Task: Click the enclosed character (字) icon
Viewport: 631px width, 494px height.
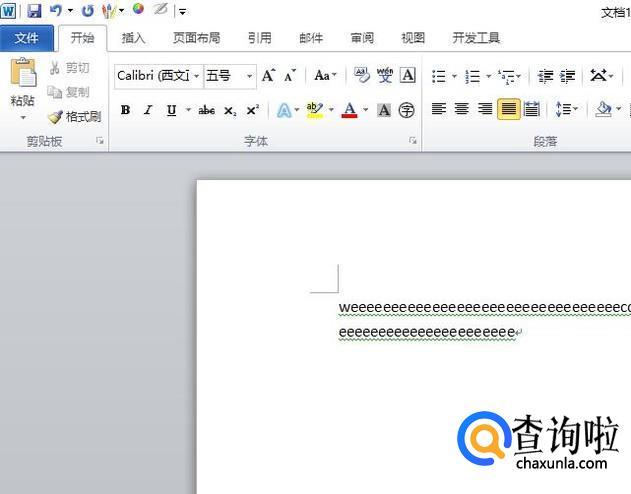Action: point(407,110)
